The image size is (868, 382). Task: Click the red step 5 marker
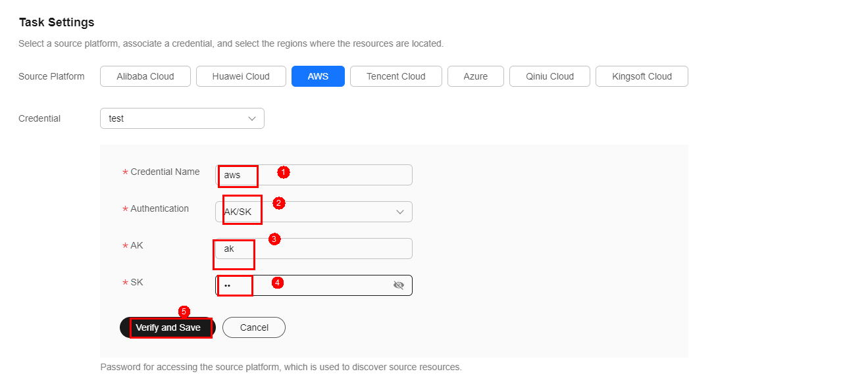pyautogui.click(x=184, y=312)
